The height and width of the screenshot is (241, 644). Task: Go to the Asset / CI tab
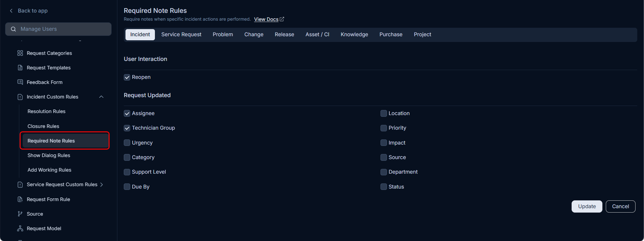(317, 35)
